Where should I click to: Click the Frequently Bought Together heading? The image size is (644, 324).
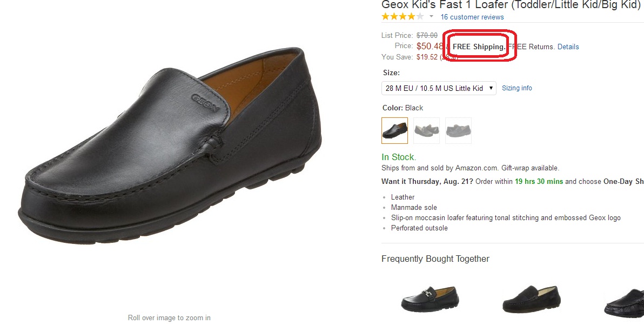[x=435, y=259]
